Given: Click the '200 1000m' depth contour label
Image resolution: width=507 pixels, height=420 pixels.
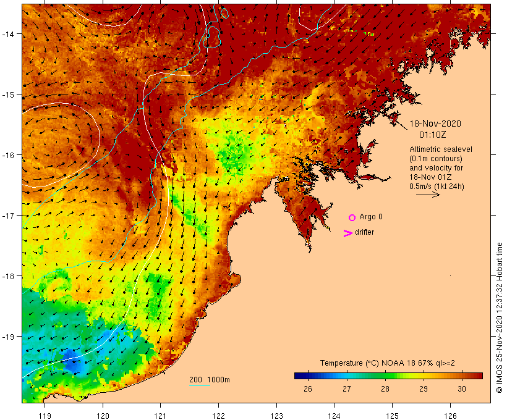Looking at the screenshot, I should [x=210, y=380].
